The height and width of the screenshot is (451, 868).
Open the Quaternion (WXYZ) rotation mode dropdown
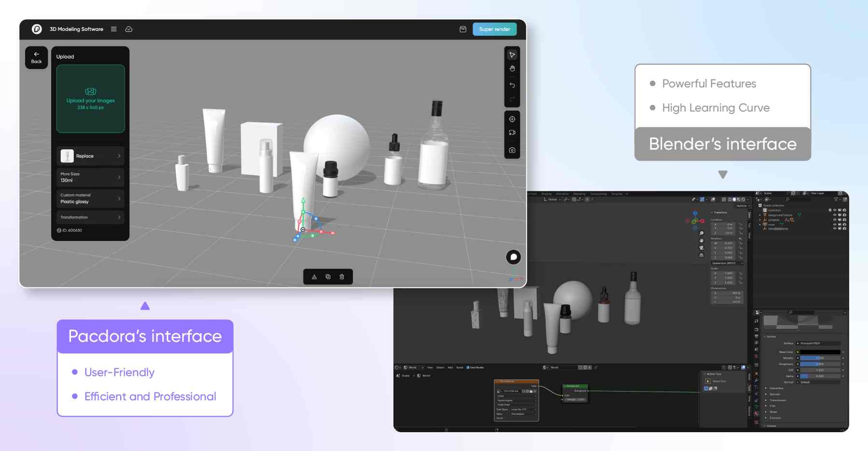727,263
